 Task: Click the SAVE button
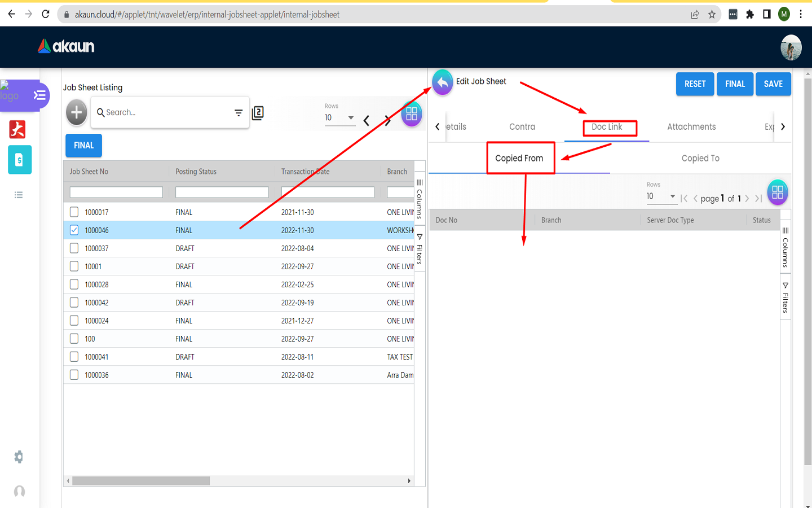click(x=773, y=84)
